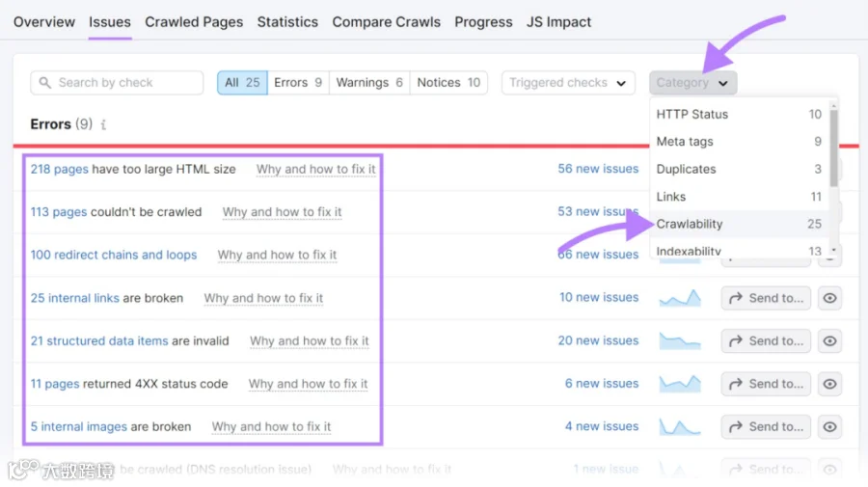Screen dimensions: 868x487
Task: Click the info icon beside Errors heading
Action: point(103,124)
